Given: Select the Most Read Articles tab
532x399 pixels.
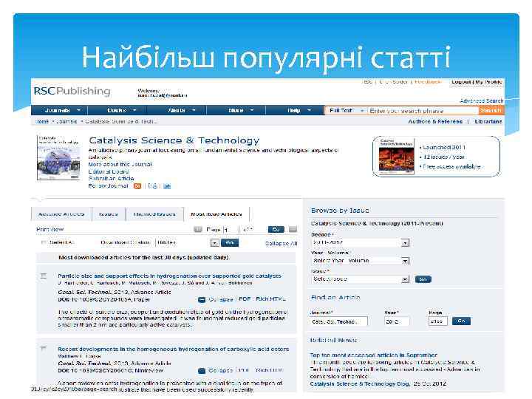Looking at the screenshot, I should point(216,214).
